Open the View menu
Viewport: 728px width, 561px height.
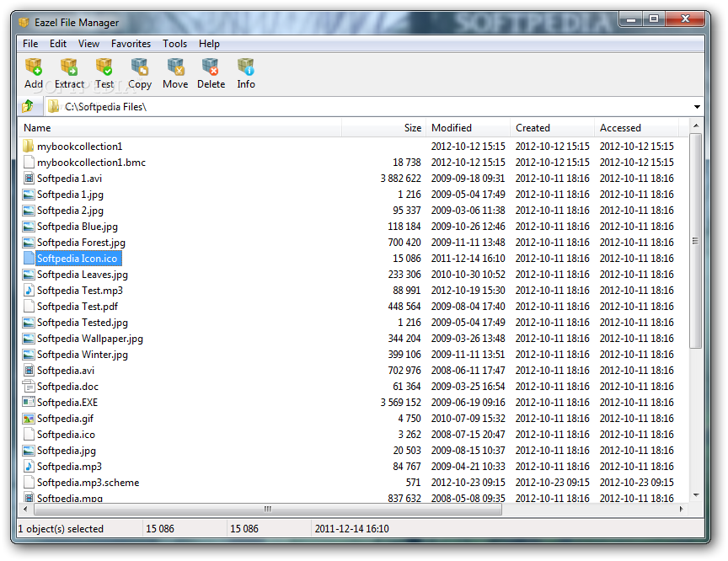[x=88, y=44]
